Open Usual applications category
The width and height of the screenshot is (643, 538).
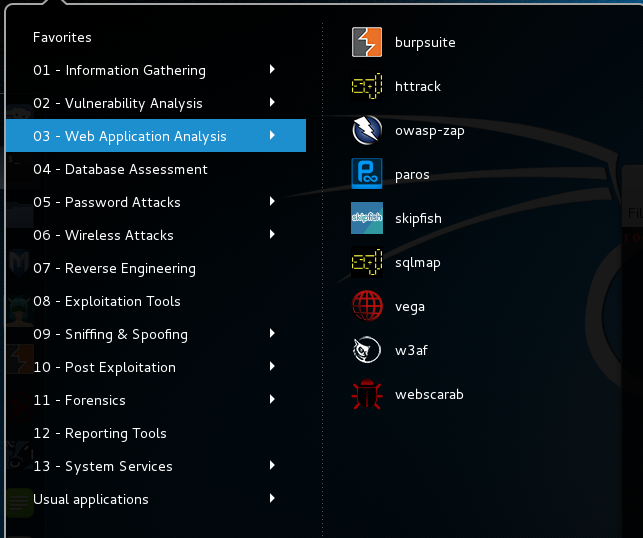156,499
